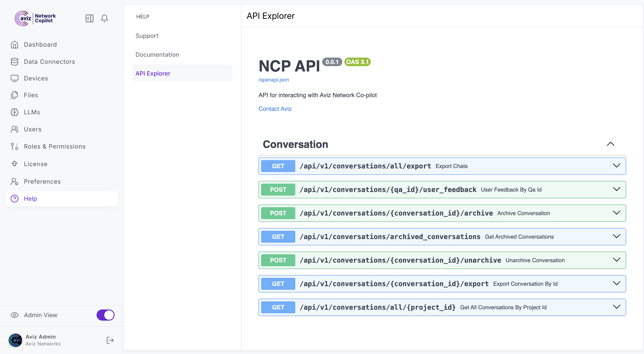Click the logout icon beside Aviz Admin
The width and height of the screenshot is (644, 354).
110,340
